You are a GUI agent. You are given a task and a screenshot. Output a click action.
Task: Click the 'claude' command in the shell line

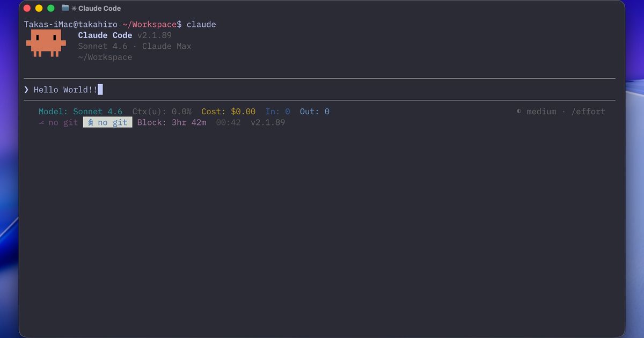201,25
